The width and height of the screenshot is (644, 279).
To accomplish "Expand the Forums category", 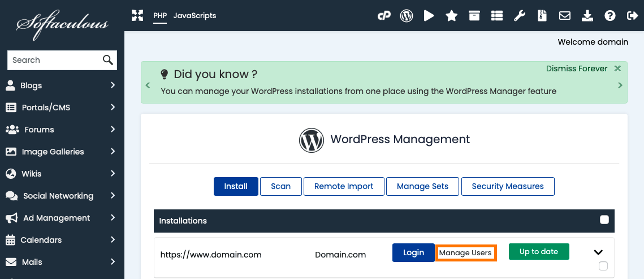I will point(113,130).
